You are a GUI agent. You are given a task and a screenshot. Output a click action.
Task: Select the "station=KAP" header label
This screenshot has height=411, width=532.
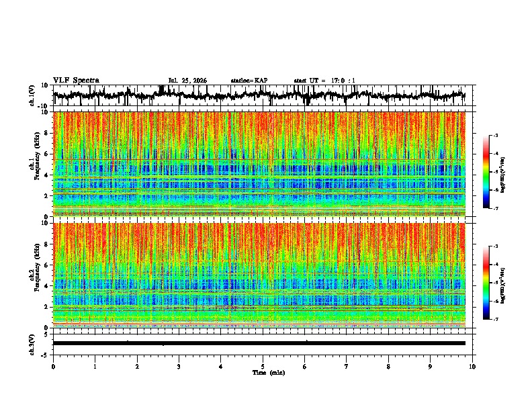coord(249,81)
